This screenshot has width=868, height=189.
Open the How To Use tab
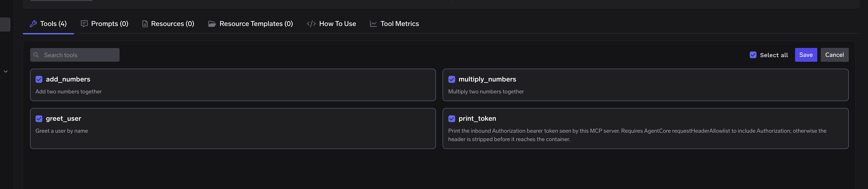click(x=331, y=24)
